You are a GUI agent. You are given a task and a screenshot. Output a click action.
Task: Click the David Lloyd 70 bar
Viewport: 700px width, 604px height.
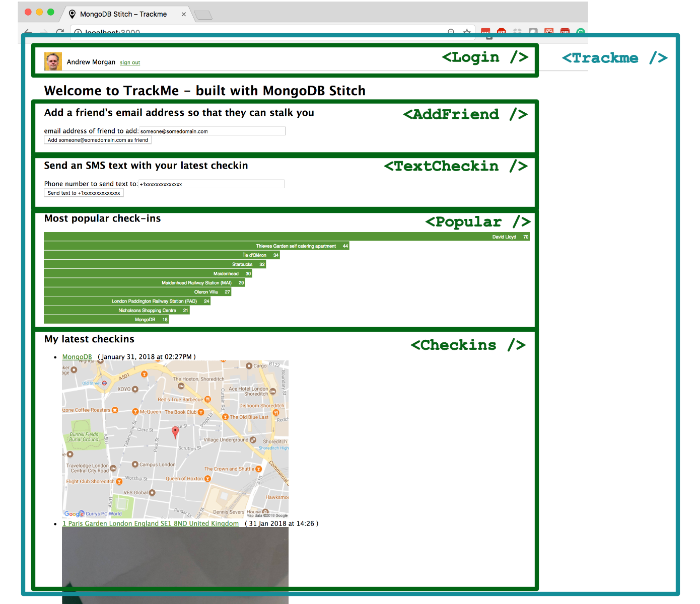coord(287,237)
